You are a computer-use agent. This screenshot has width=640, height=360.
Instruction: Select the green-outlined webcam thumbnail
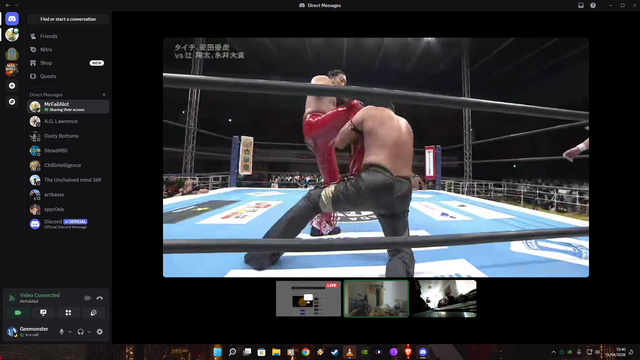click(x=376, y=298)
